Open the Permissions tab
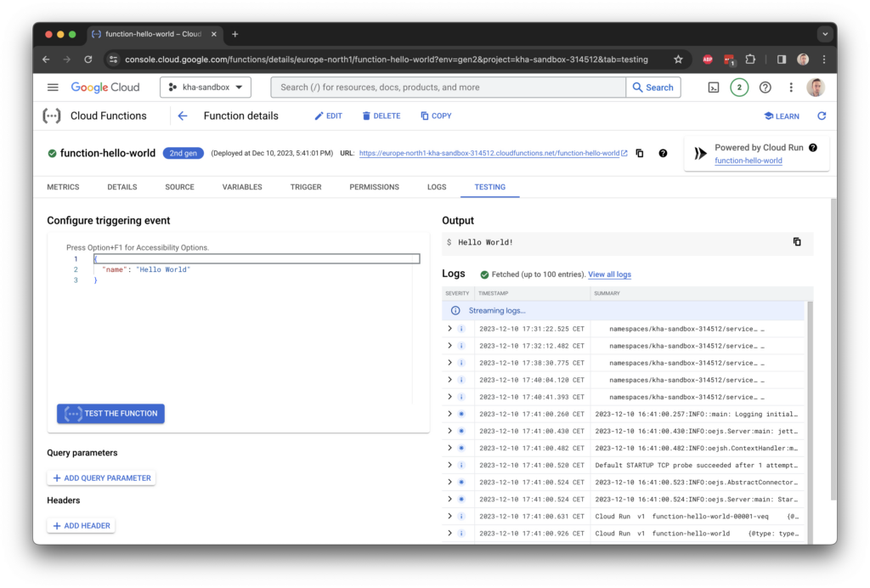870x588 pixels. 375,187
